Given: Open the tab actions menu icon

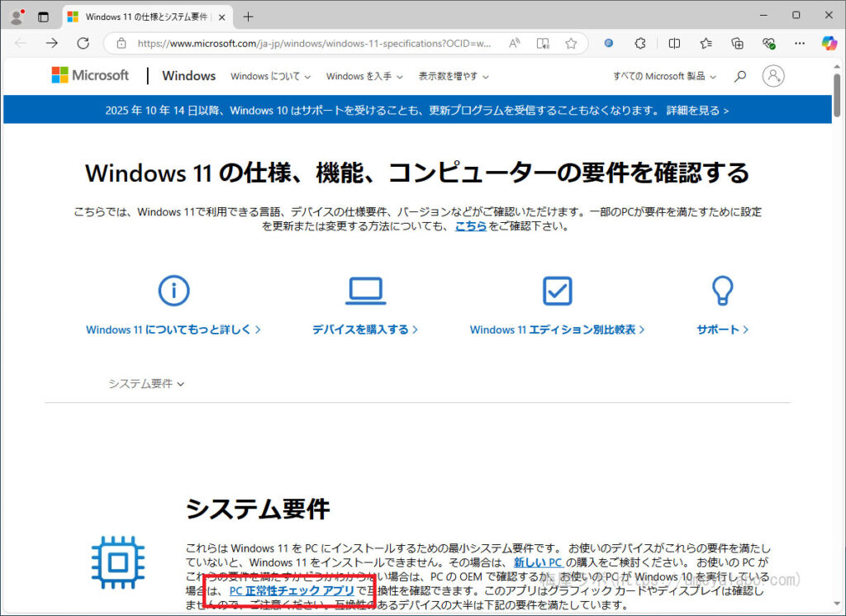Looking at the screenshot, I should pyautogui.click(x=43, y=17).
